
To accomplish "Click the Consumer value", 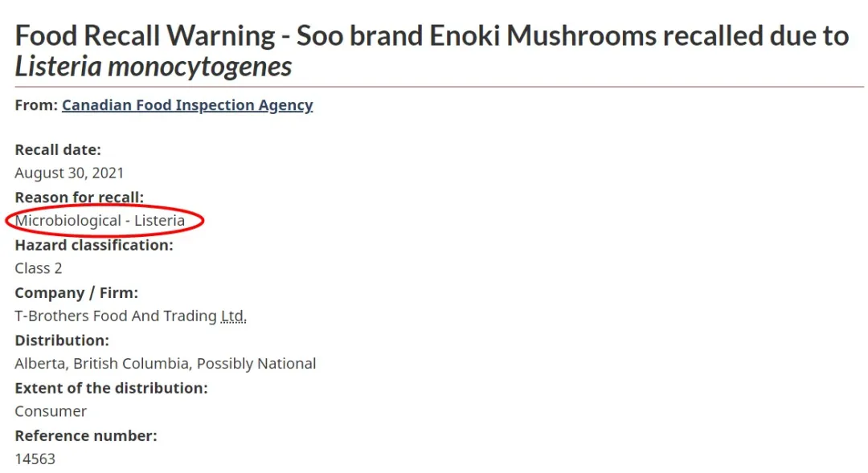I will click(x=51, y=411).
